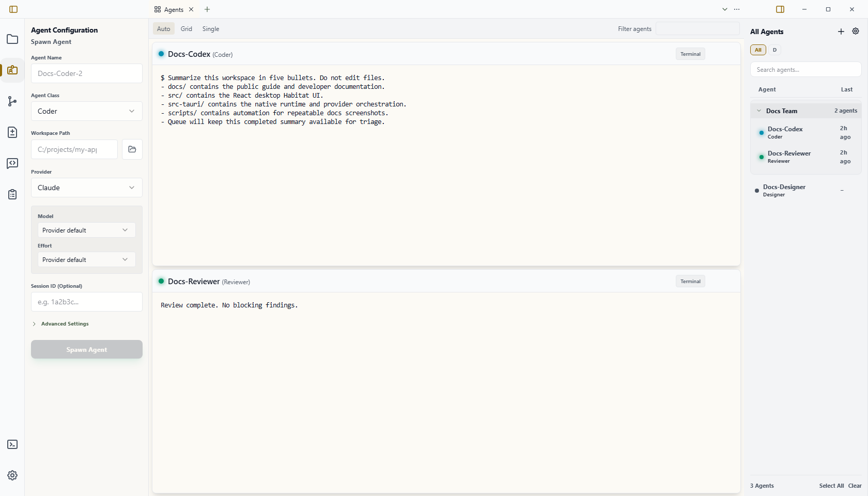Select Docs-Reviewer in agent list
The width and height of the screenshot is (868, 496).
[x=806, y=157]
